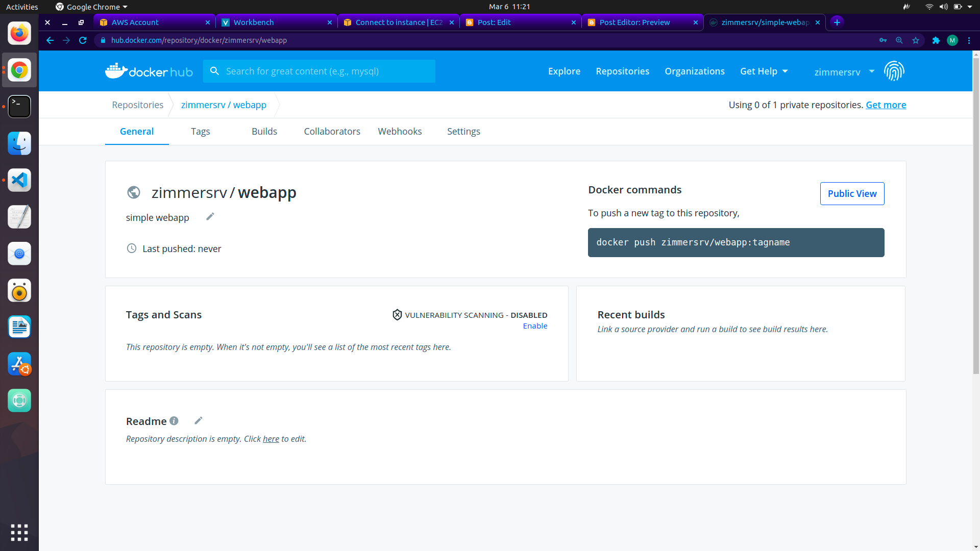Open the text editor notepad dock icon
Viewport: 980px width, 551px height.
[19, 217]
